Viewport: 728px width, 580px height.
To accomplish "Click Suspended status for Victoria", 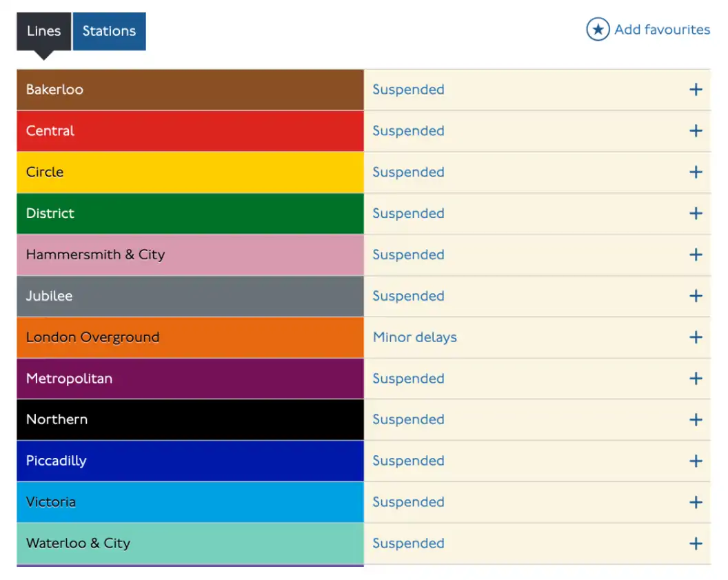I will [x=408, y=503].
